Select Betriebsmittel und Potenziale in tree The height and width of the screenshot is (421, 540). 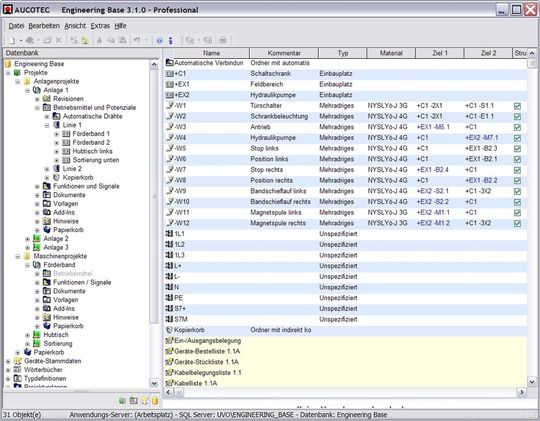pyautogui.click(x=94, y=107)
